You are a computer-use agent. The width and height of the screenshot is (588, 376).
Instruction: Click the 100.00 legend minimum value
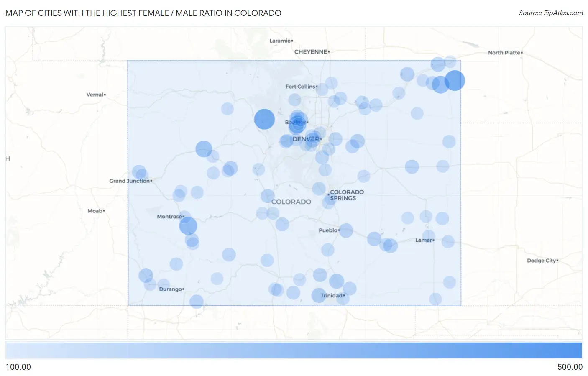18,367
